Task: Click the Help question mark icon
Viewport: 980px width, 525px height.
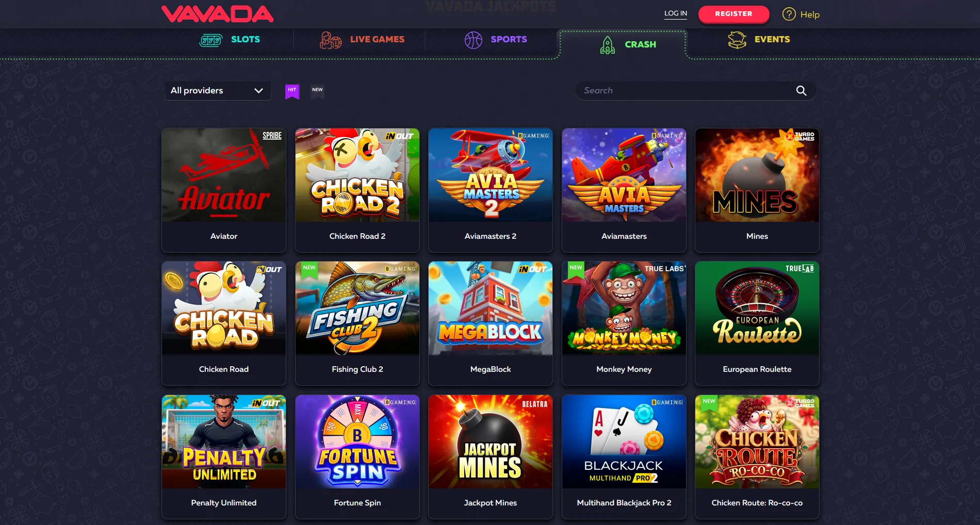Action: [789, 14]
